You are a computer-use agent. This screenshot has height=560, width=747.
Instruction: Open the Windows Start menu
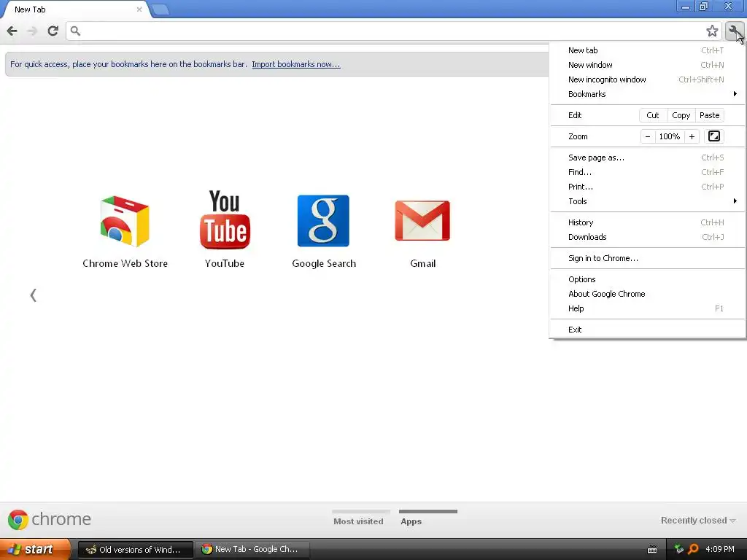coord(35,549)
